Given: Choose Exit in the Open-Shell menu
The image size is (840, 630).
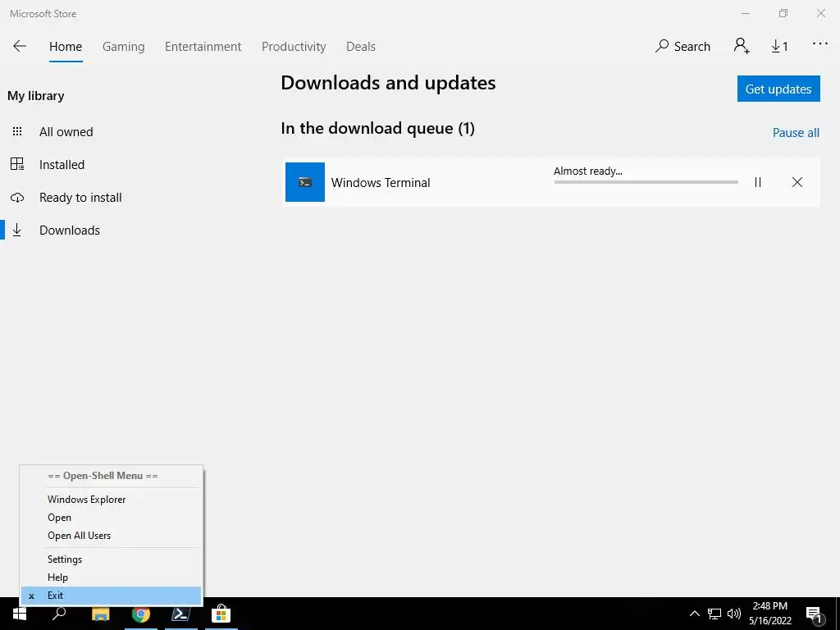Looking at the screenshot, I should (x=111, y=596).
